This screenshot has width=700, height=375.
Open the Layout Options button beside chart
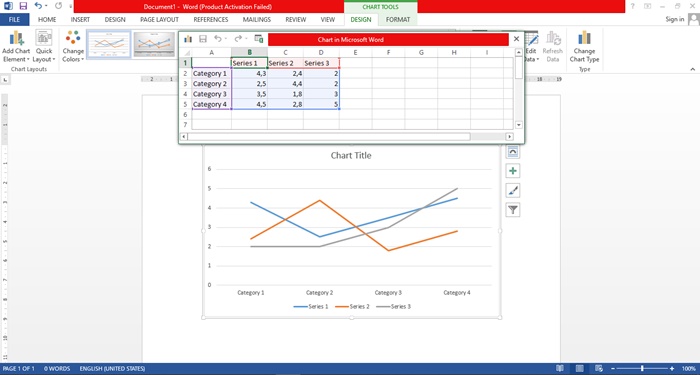click(513, 152)
